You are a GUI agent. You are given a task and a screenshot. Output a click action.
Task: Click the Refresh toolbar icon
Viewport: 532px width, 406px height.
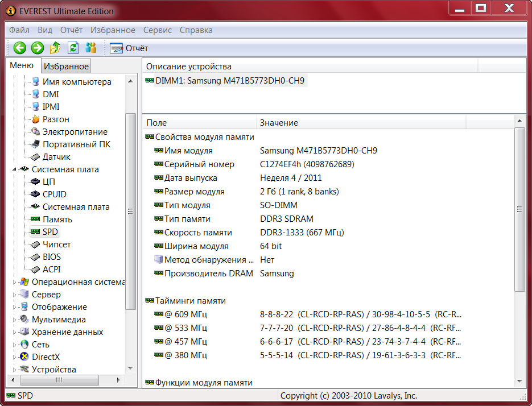click(73, 48)
